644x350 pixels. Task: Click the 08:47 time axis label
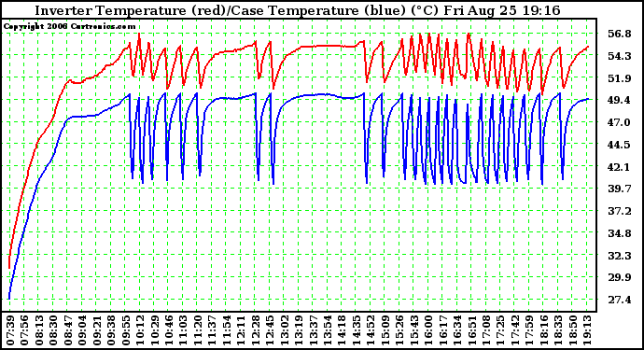pyautogui.click(x=68, y=330)
